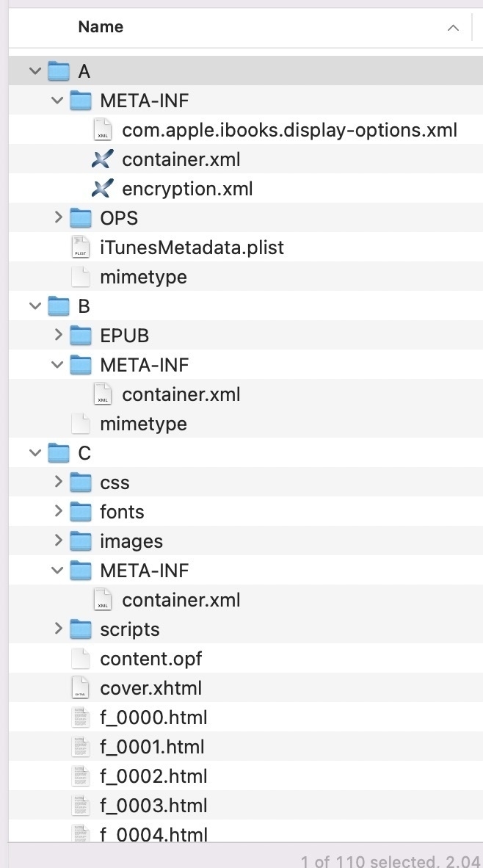Select mimetype file in folder B

pyautogui.click(x=246, y=424)
